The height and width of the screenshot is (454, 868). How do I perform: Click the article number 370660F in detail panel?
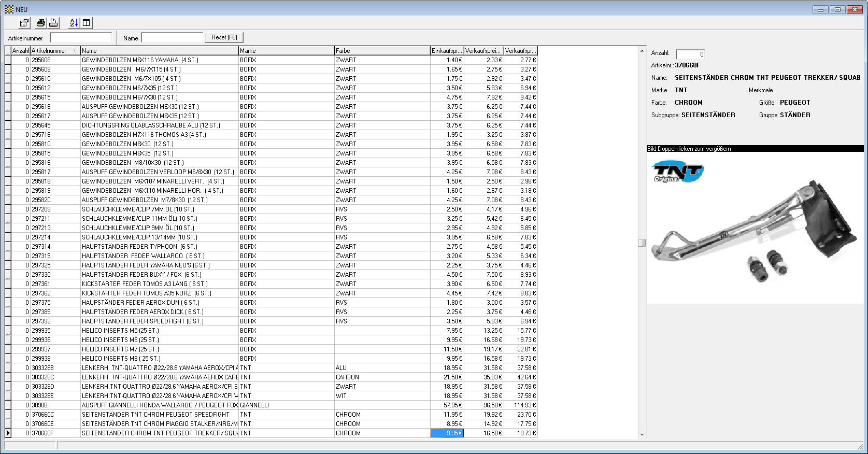tap(687, 65)
